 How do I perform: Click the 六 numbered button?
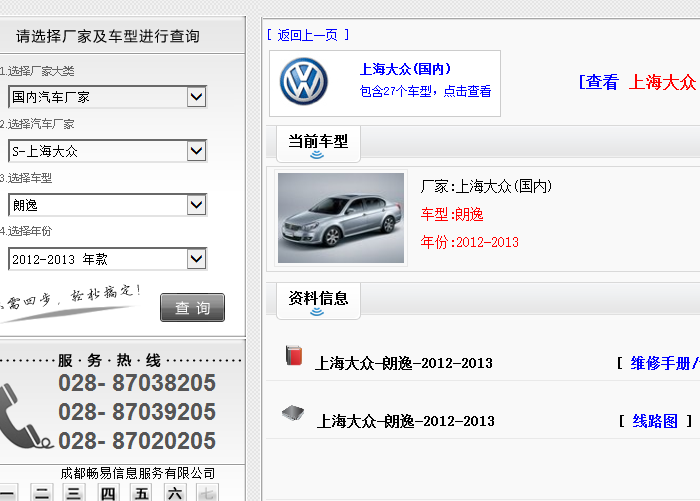pyautogui.click(x=175, y=493)
